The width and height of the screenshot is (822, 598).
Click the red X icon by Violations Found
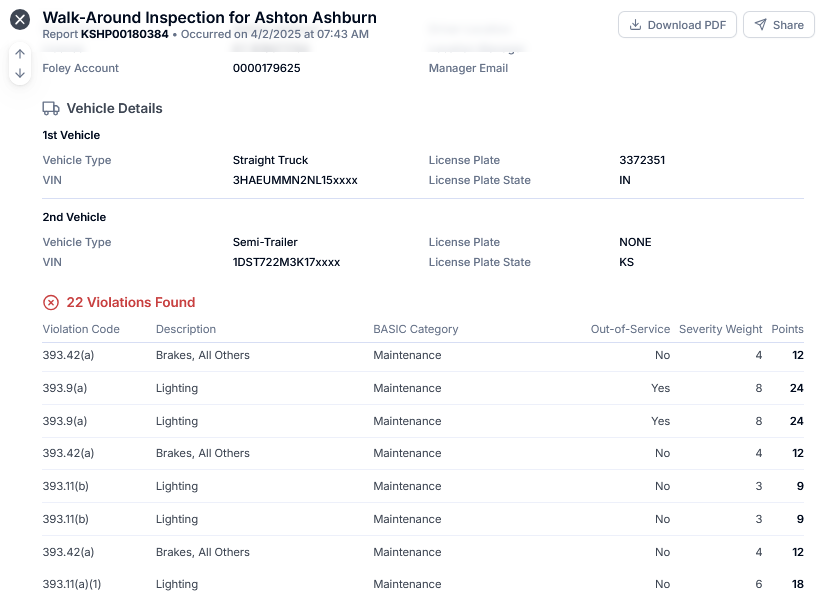pyautogui.click(x=51, y=303)
